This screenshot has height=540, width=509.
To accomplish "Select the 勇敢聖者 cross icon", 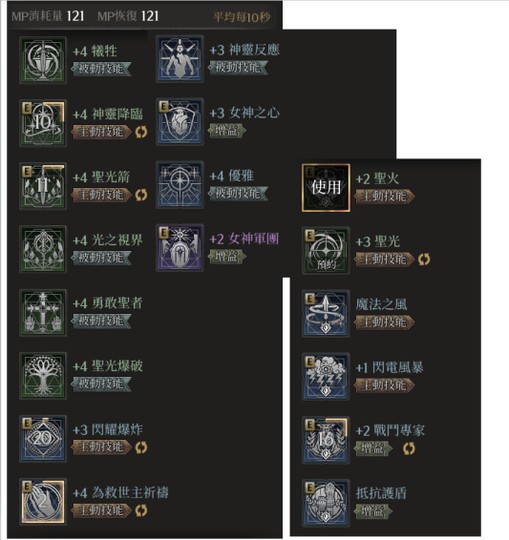I will click(43, 312).
